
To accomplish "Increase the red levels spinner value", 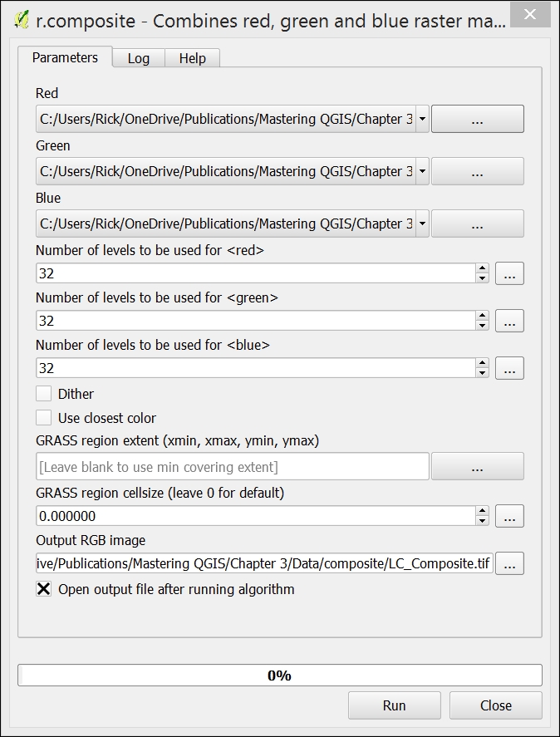I will point(482,268).
